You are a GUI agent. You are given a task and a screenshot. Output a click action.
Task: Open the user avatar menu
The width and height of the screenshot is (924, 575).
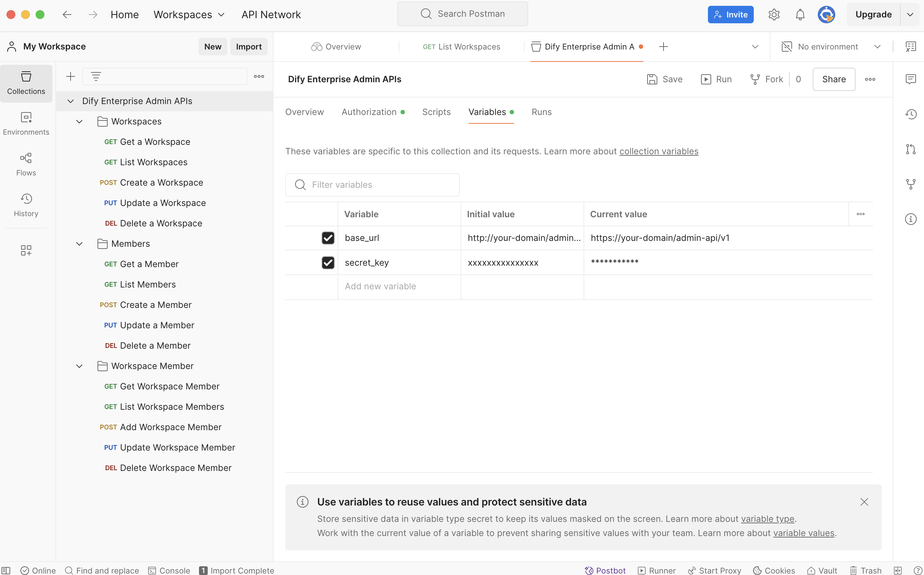(826, 15)
